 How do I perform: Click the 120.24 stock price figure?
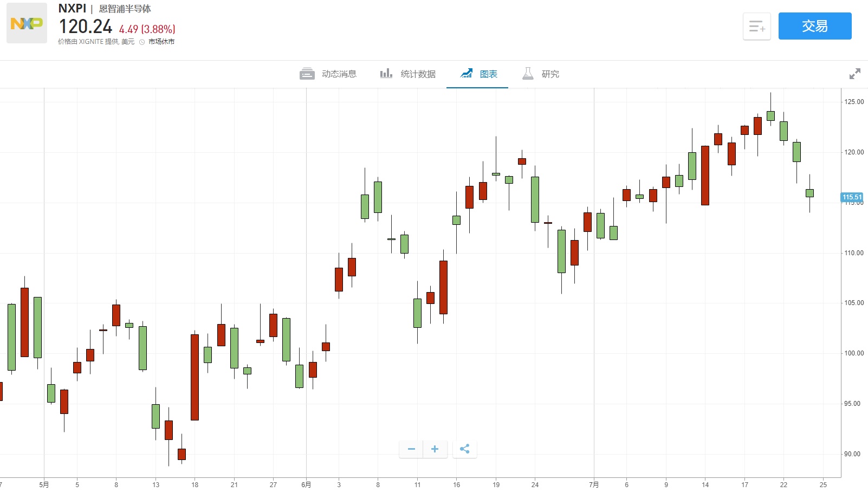point(86,27)
